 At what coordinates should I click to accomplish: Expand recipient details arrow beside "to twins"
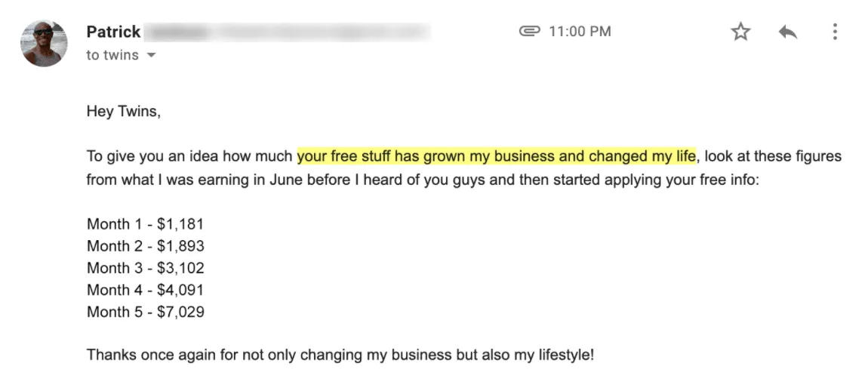pyautogui.click(x=151, y=55)
